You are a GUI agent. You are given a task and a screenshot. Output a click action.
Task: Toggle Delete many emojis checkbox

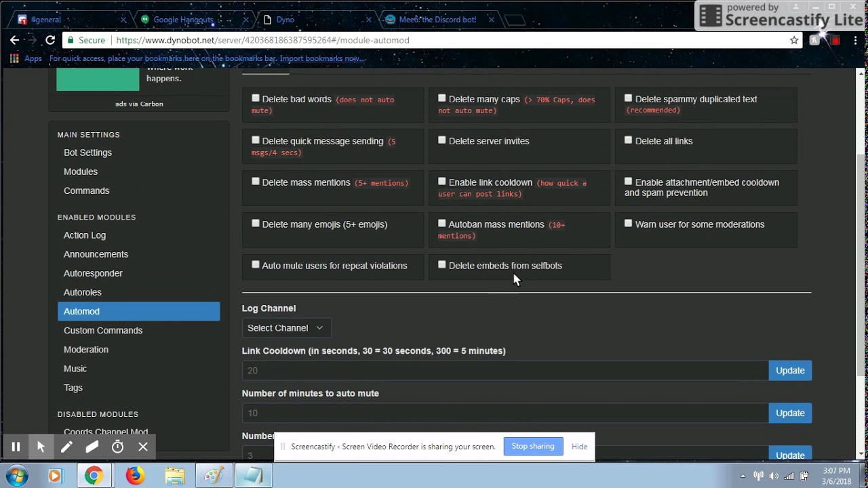point(256,224)
